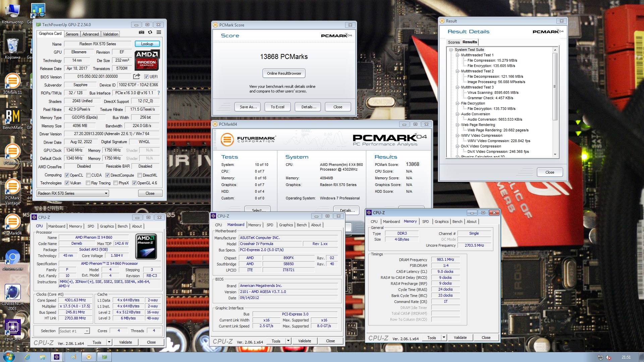Launch Internet Explorer from taskbar
644x362 pixels.
click(x=27, y=357)
